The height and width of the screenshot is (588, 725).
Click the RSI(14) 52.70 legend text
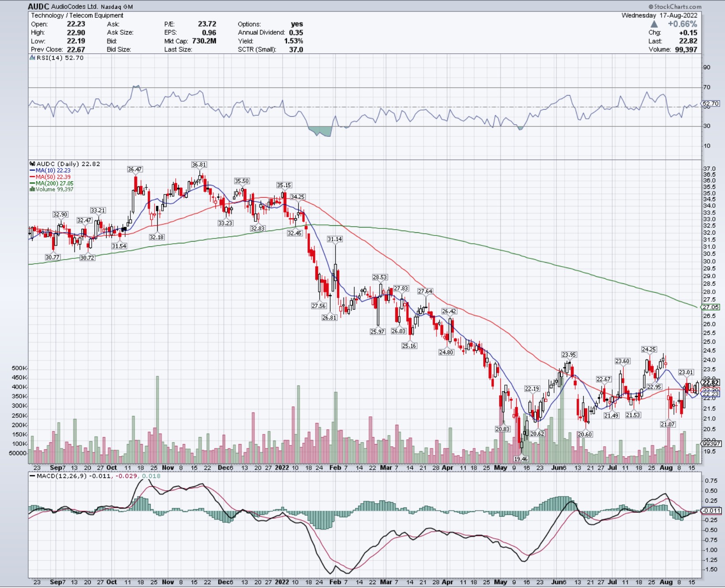coord(60,58)
